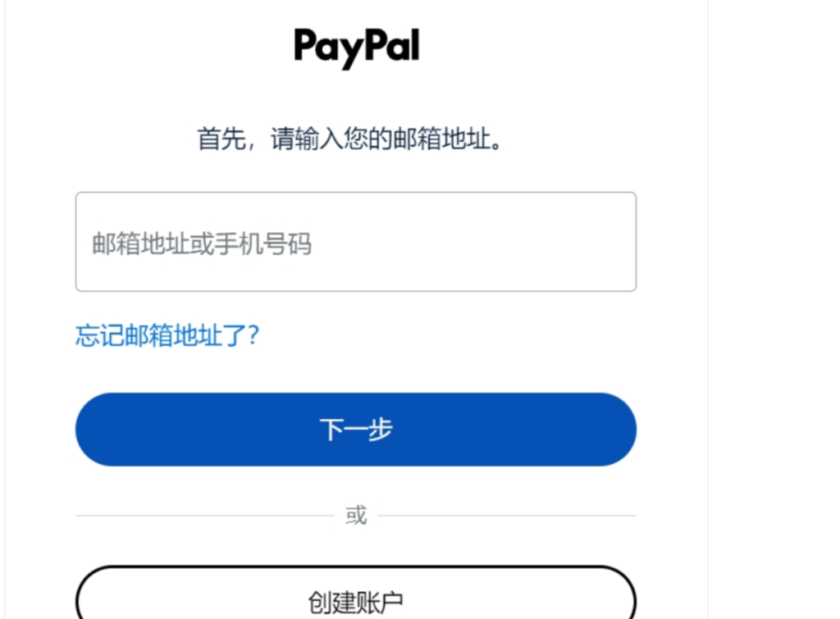The width and height of the screenshot is (840, 619).
Task: Click the PayPal logo at top
Action: (x=356, y=47)
